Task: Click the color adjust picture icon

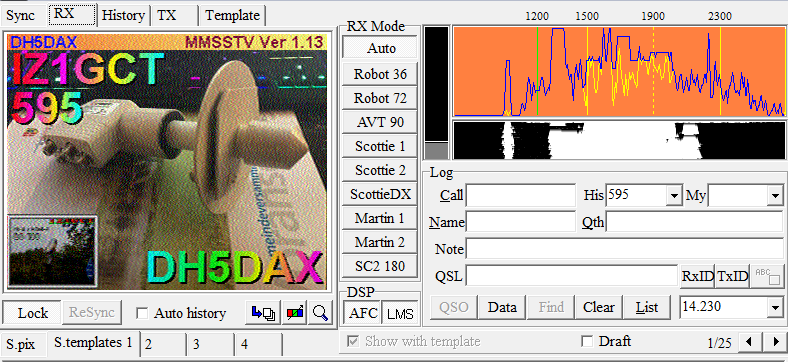Action: (x=295, y=313)
